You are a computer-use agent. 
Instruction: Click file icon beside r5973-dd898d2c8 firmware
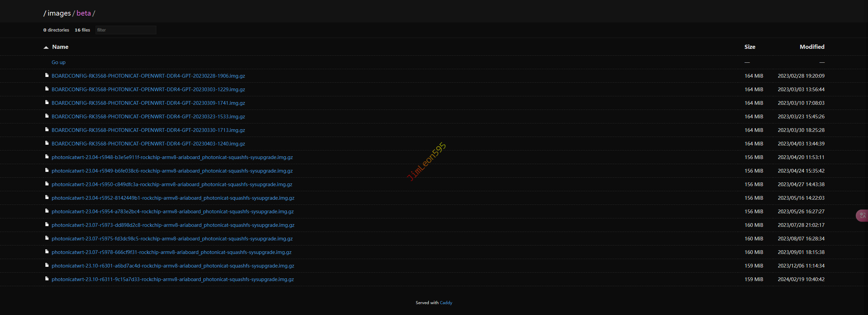point(47,224)
